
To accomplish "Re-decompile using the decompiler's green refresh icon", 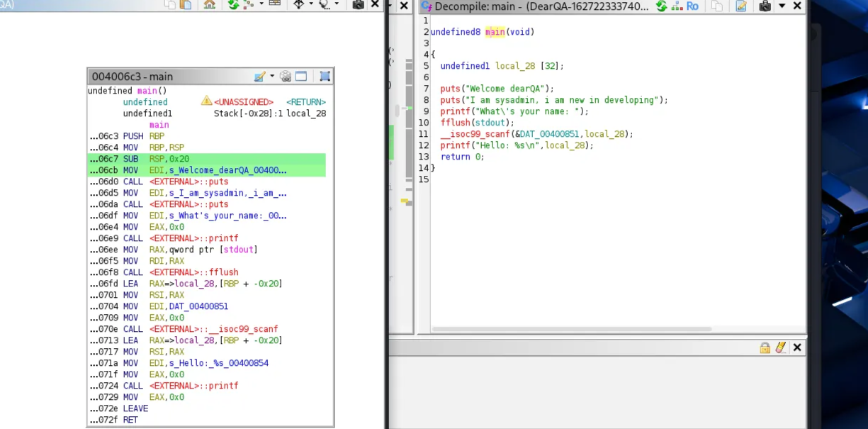I will point(661,6).
